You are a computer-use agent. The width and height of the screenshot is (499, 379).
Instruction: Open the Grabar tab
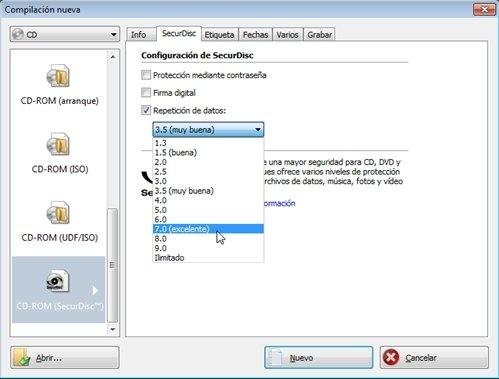point(319,35)
